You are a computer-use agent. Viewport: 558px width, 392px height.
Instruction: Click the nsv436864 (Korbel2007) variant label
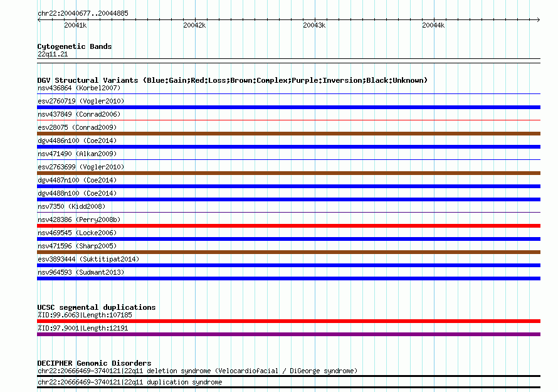click(x=79, y=88)
